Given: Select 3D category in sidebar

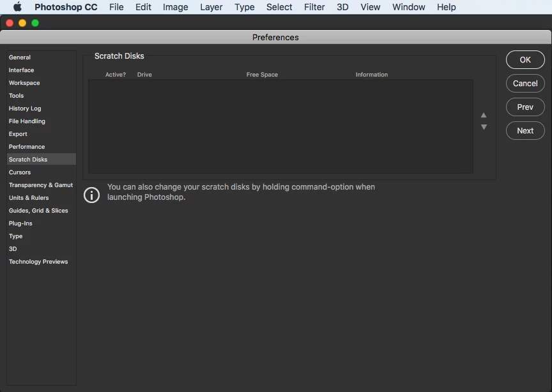Looking at the screenshot, I should tap(41, 249).
